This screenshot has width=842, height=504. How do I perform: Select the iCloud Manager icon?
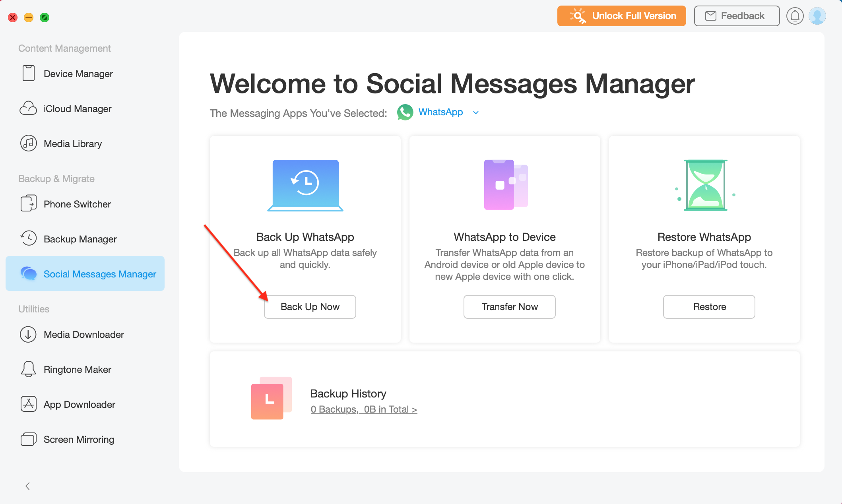pyautogui.click(x=28, y=108)
